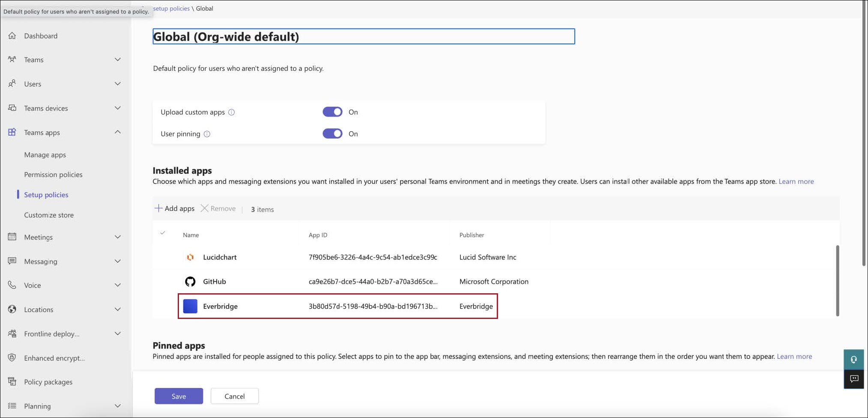Click the Voice phone icon
Viewport: 868px width, 418px height.
[x=12, y=285]
